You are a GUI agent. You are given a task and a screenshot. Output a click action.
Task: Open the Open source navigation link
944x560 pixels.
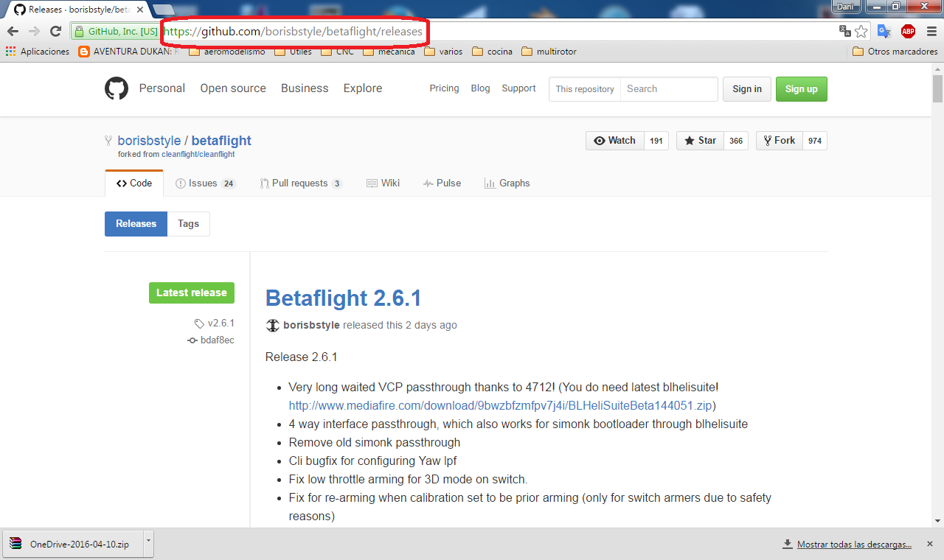(233, 88)
